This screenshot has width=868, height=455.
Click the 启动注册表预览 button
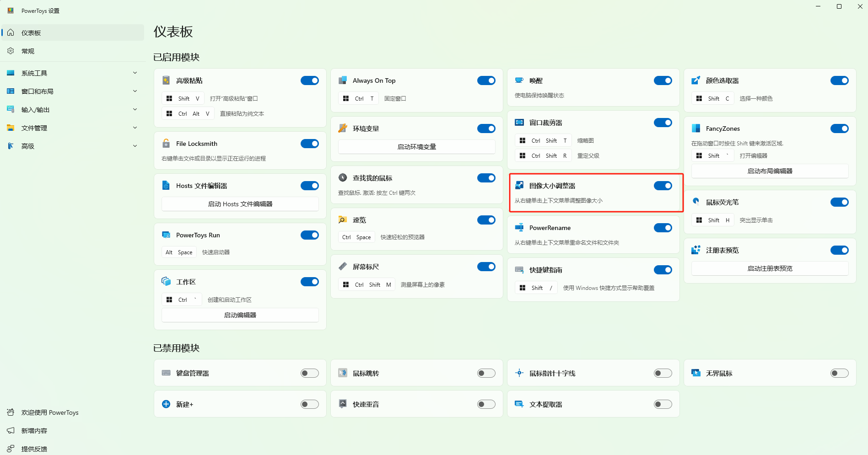[x=770, y=268]
